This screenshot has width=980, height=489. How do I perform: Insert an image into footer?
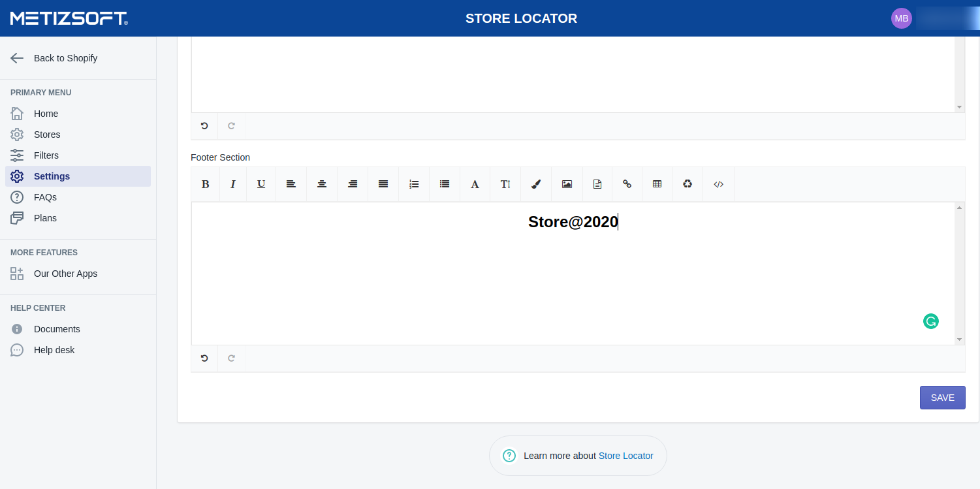567,184
